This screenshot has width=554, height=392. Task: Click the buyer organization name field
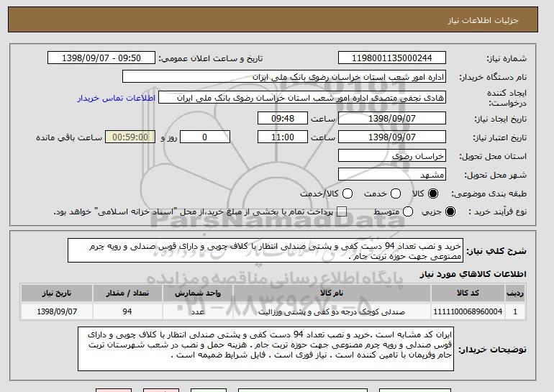[284, 77]
